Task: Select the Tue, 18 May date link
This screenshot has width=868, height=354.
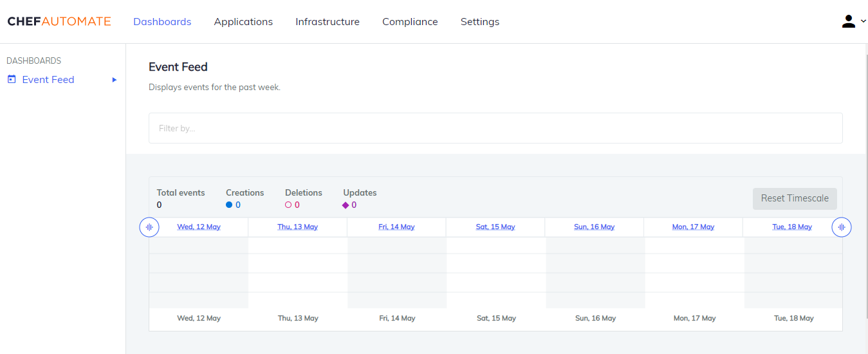Action: click(x=792, y=227)
